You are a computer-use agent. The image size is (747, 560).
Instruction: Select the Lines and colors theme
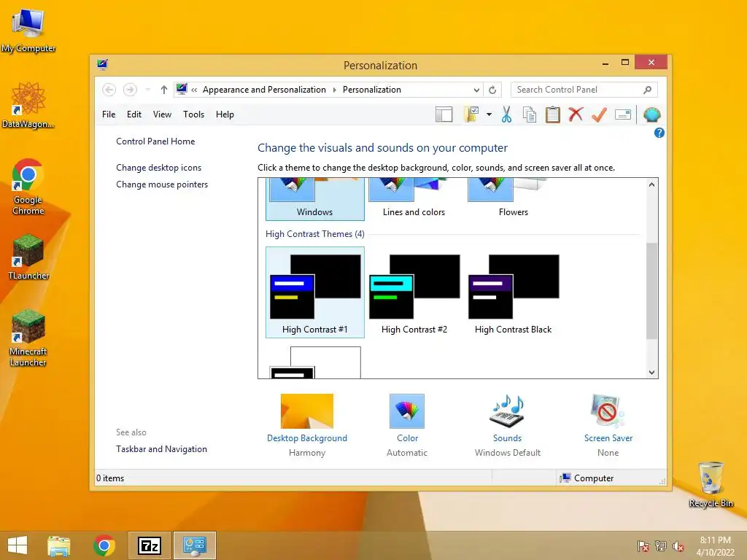point(414,199)
